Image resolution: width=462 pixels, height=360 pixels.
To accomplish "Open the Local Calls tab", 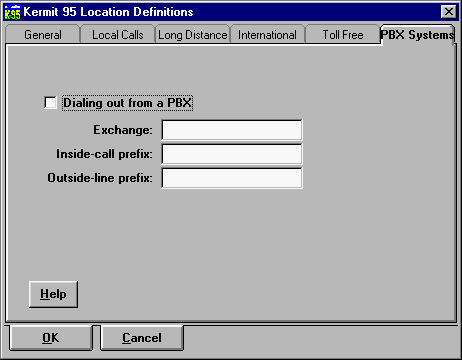I will tap(118, 35).
